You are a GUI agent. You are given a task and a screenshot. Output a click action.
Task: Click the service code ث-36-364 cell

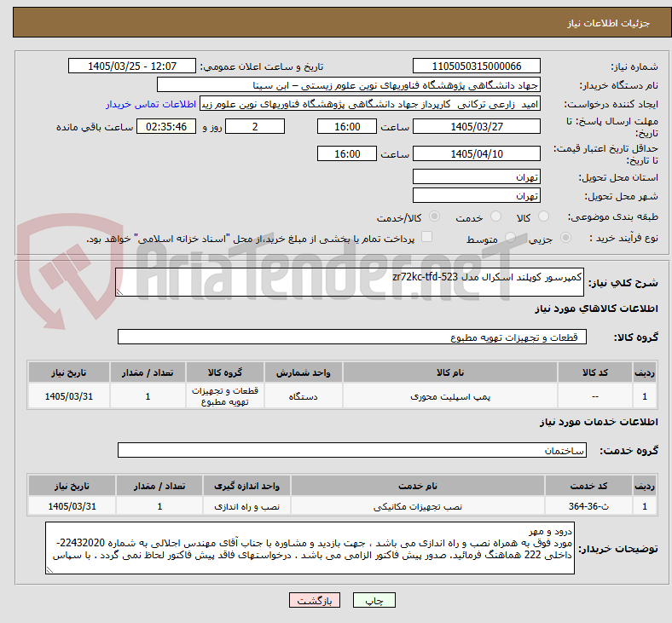[589, 506]
